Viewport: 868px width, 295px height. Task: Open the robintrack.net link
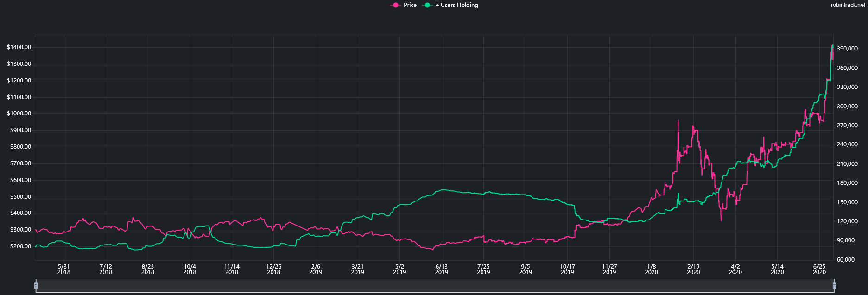pos(848,5)
